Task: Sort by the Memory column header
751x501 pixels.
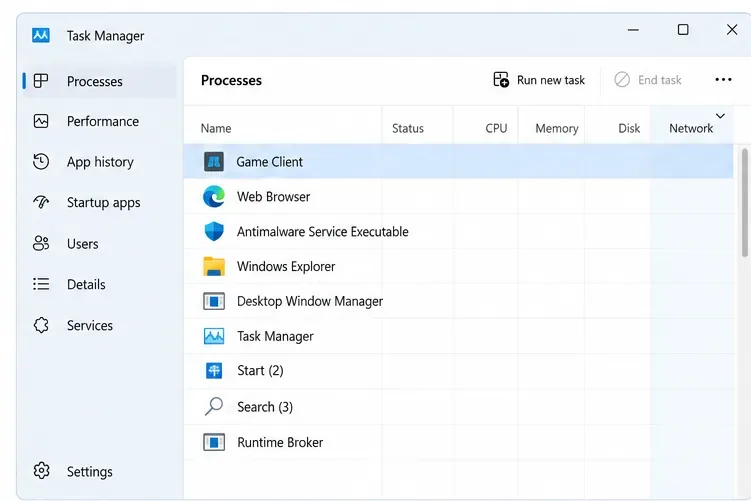Action: [557, 128]
